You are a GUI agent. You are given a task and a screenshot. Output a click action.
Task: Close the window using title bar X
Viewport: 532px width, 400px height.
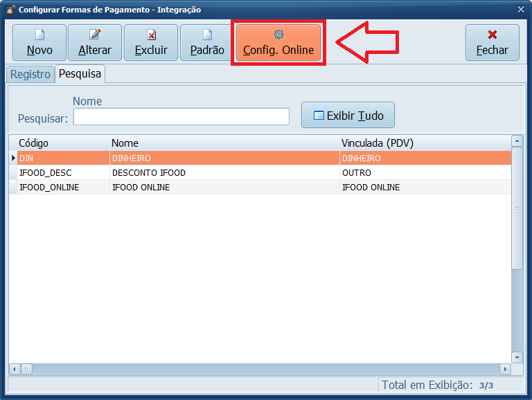[521, 10]
